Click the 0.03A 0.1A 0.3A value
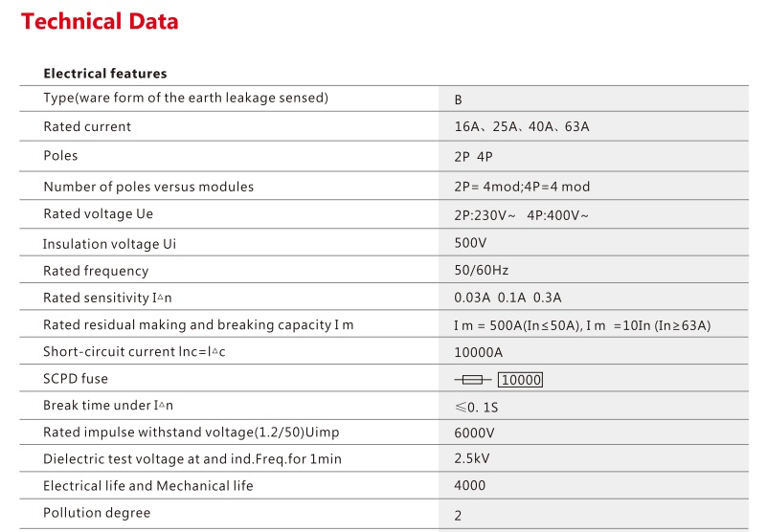 (508, 298)
